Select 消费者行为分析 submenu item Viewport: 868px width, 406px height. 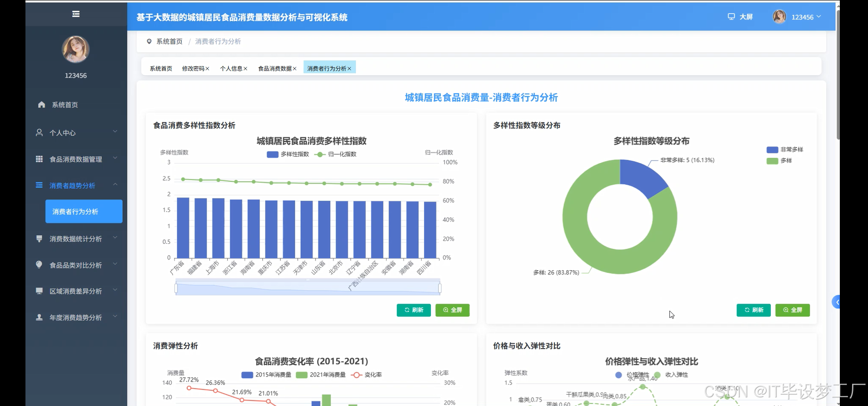click(84, 212)
